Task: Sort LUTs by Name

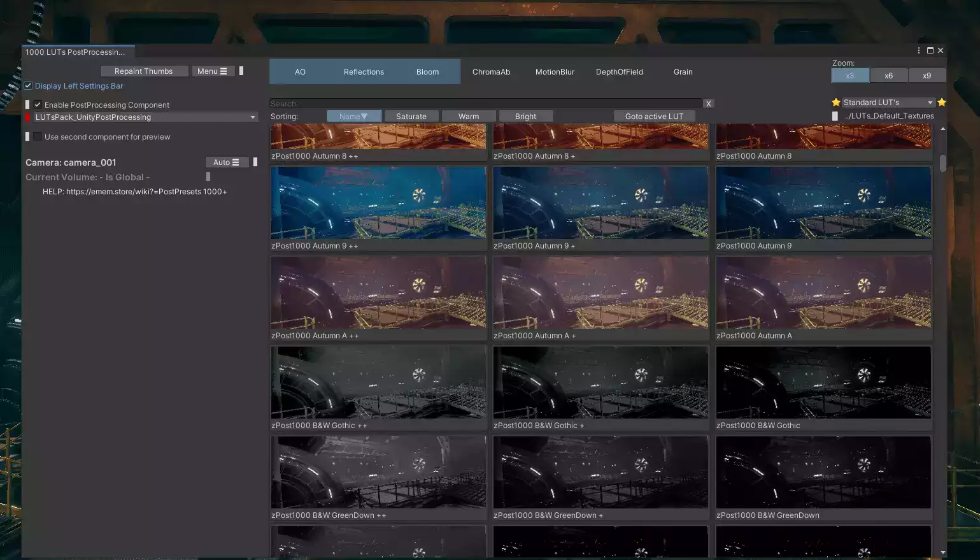Action: (354, 117)
